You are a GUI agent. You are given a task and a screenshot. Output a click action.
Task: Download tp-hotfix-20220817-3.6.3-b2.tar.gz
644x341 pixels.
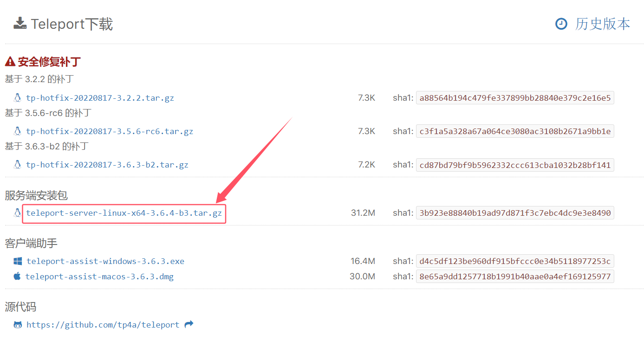pyautogui.click(x=107, y=165)
